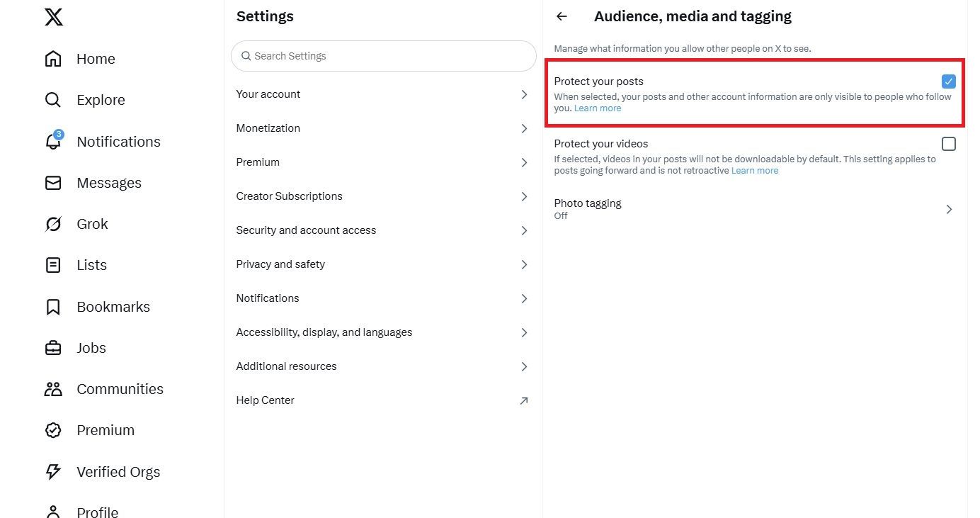Open Learn more under Protect your posts

tap(598, 108)
